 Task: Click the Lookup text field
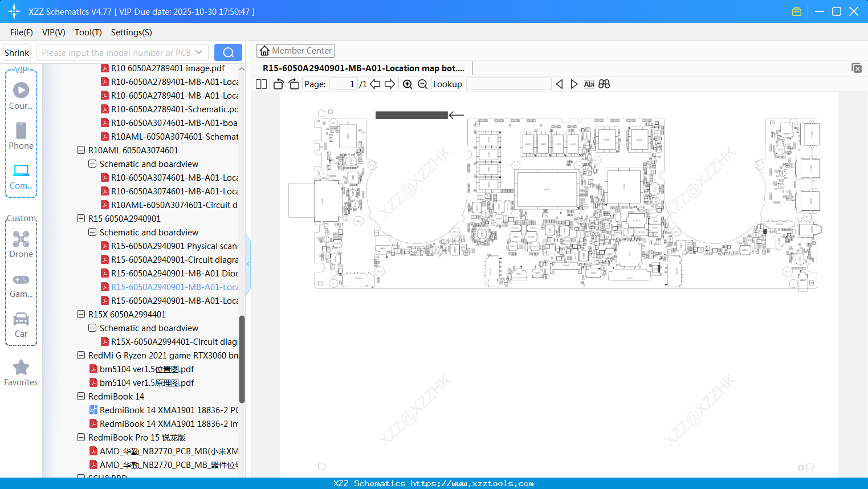[x=509, y=84]
